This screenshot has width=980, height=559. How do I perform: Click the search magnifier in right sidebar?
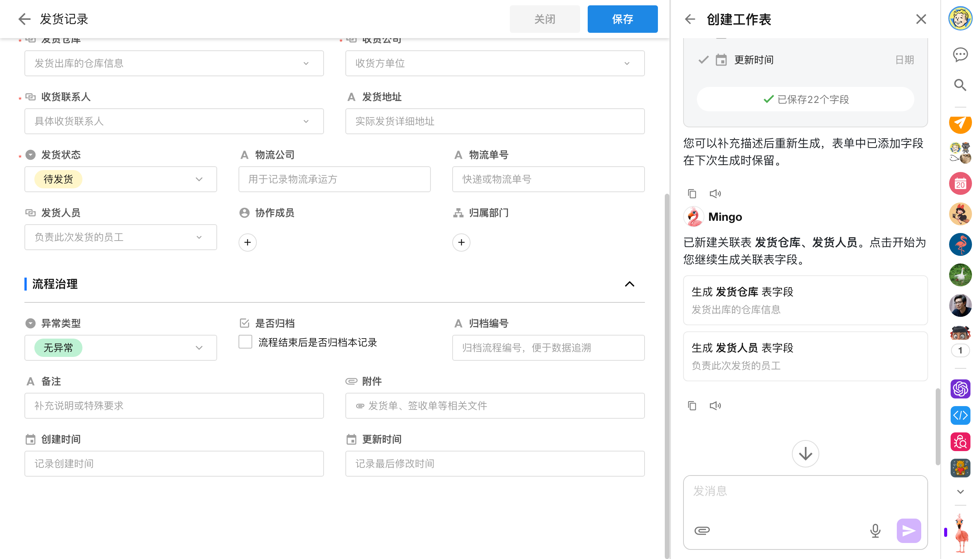click(x=960, y=85)
